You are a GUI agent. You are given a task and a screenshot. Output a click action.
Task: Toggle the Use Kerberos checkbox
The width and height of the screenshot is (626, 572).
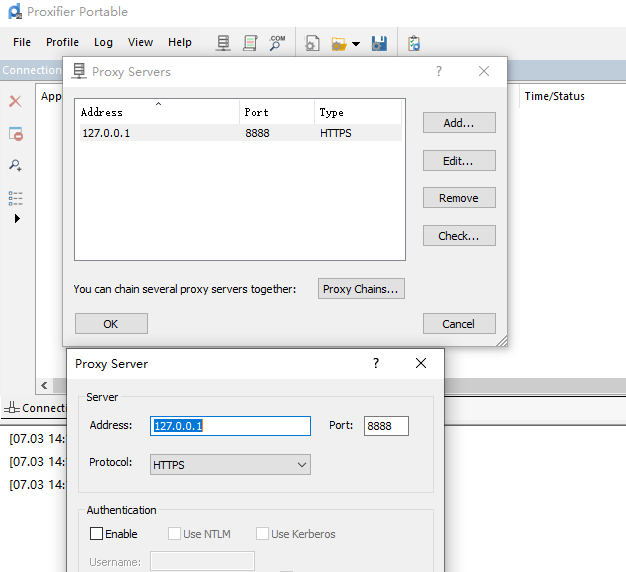[263, 534]
